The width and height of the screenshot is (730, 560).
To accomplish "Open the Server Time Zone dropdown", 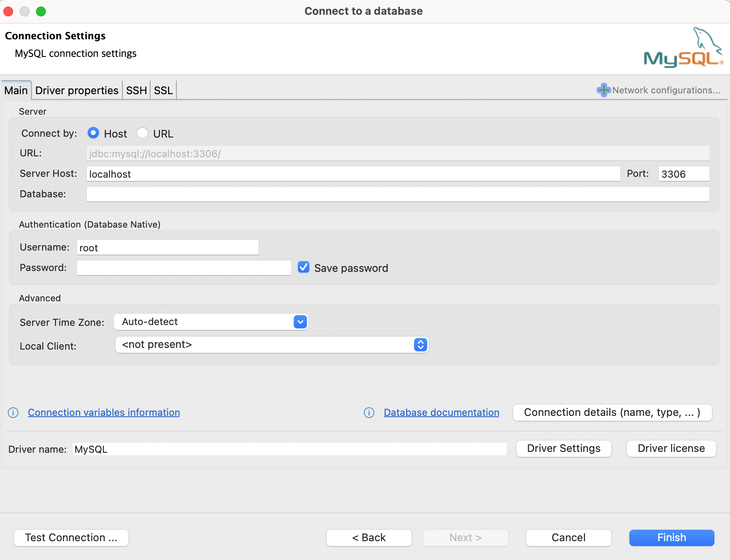I will pyautogui.click(x=211, y=322).
